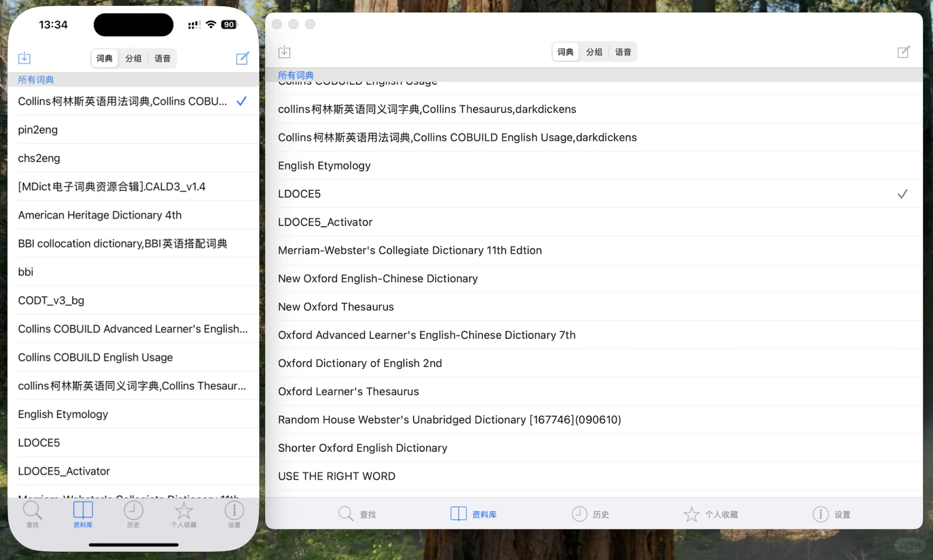Select the pin2eng dictionary entry
The height and width of the screenshot is (560, 933).
pos(37,129)
